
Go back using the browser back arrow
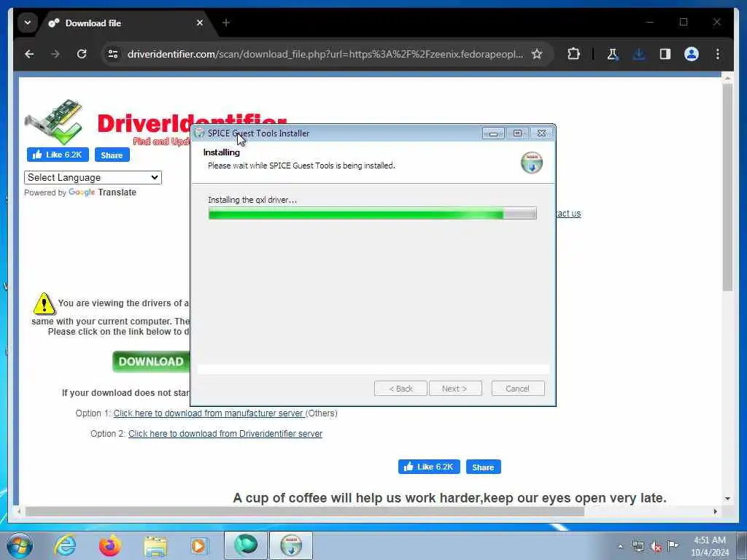(x=29, y=54)
